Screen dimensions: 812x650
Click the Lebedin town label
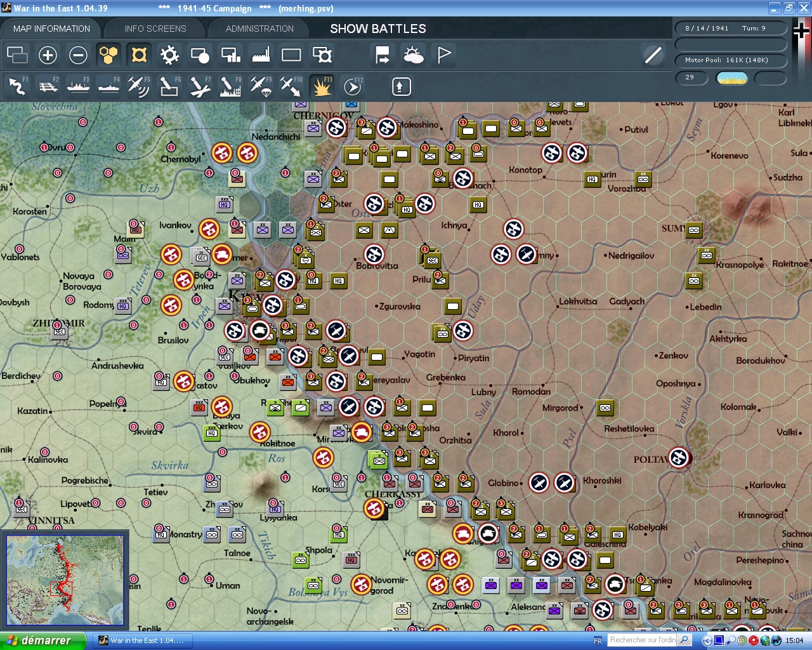click(705, 307)
